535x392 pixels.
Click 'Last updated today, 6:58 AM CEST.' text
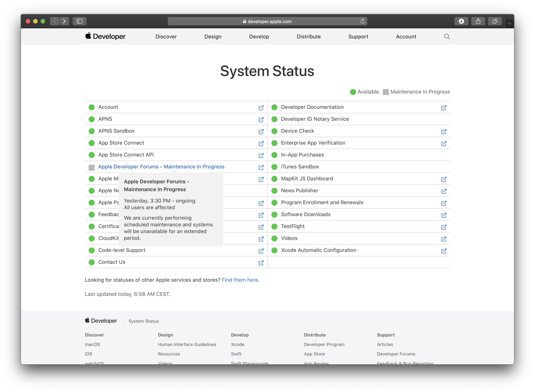(x=128, y=294)
